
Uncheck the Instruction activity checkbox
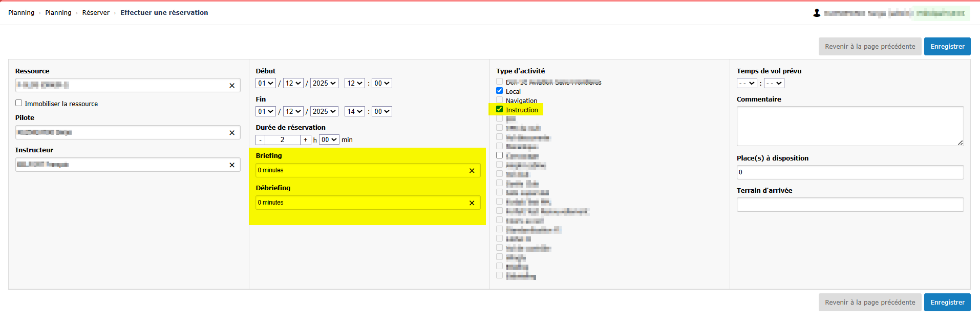click(499, 109)
